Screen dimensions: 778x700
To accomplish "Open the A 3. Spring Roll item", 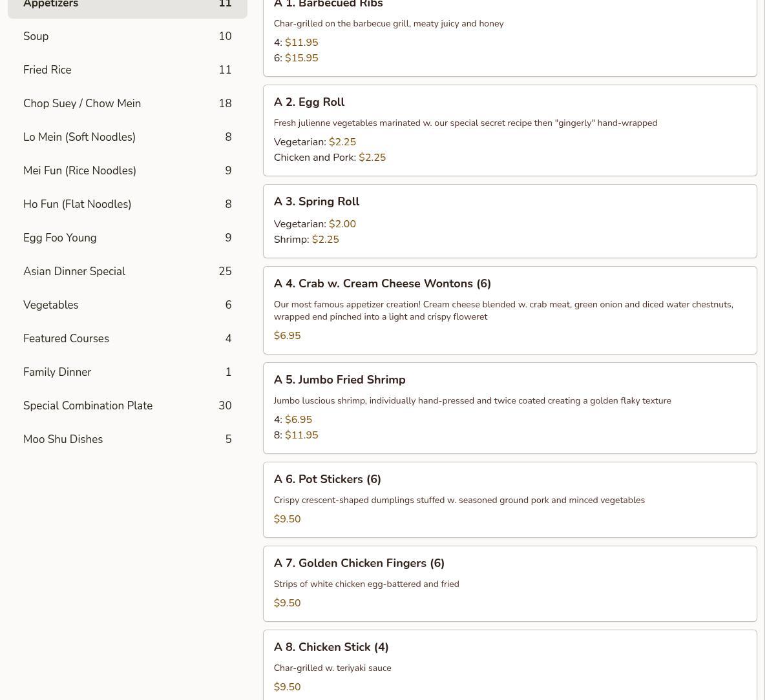I will (509, 221).
